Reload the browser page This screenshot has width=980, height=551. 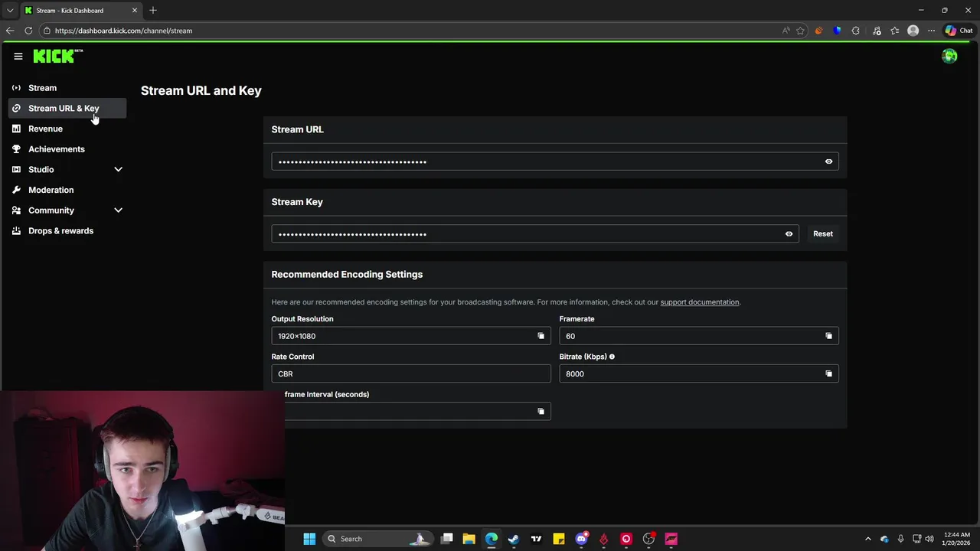click(28, 31)
